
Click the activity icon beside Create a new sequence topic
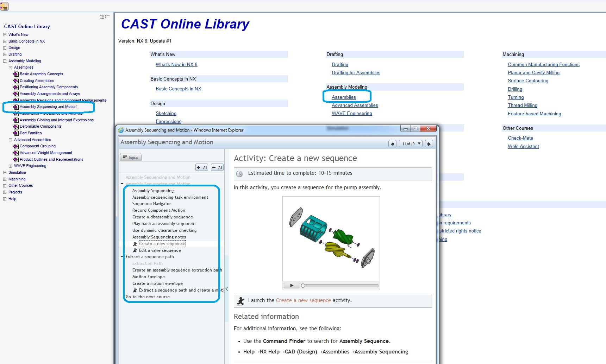pyautogui.click(x=135, y=244)
